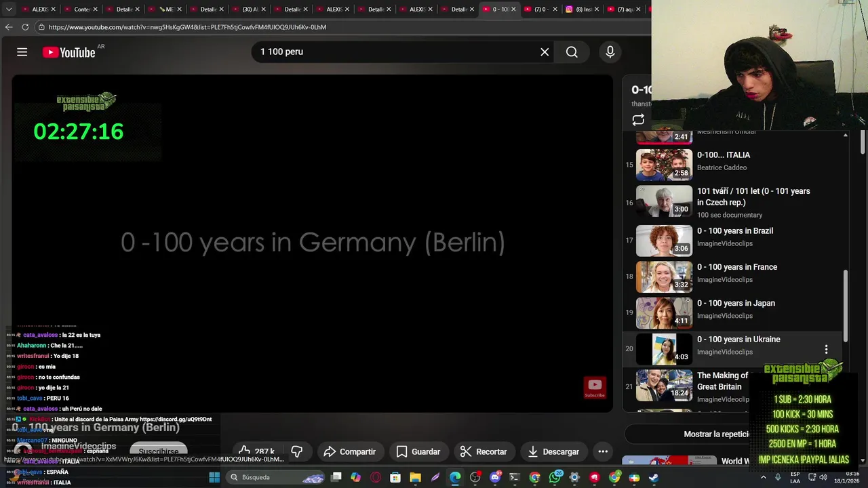This screenshot has height=488, width=868.
Task: Open more actions ellipsis menu
Action: [603, 451]
